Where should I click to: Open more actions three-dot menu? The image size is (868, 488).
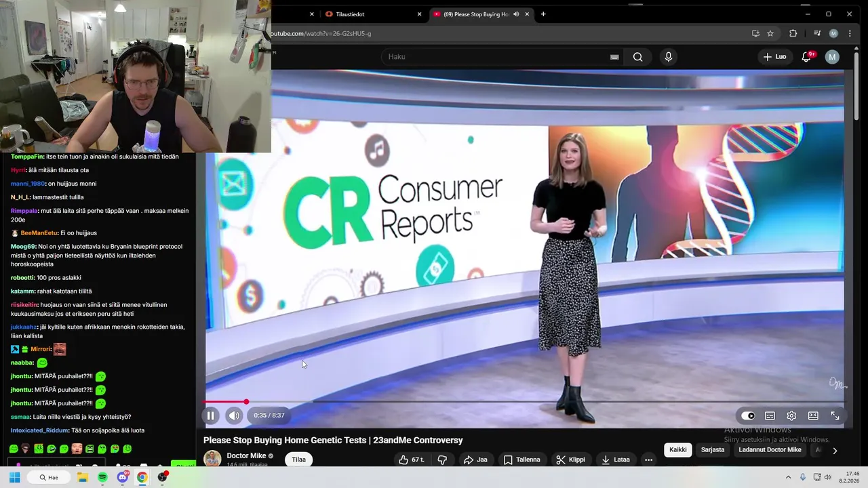point(648,460)
